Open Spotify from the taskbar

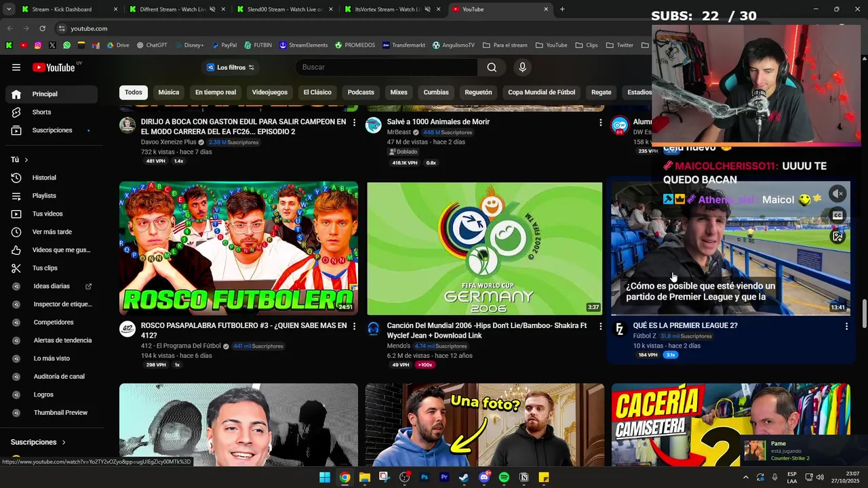pyautogui.click(x=504, y=477)
